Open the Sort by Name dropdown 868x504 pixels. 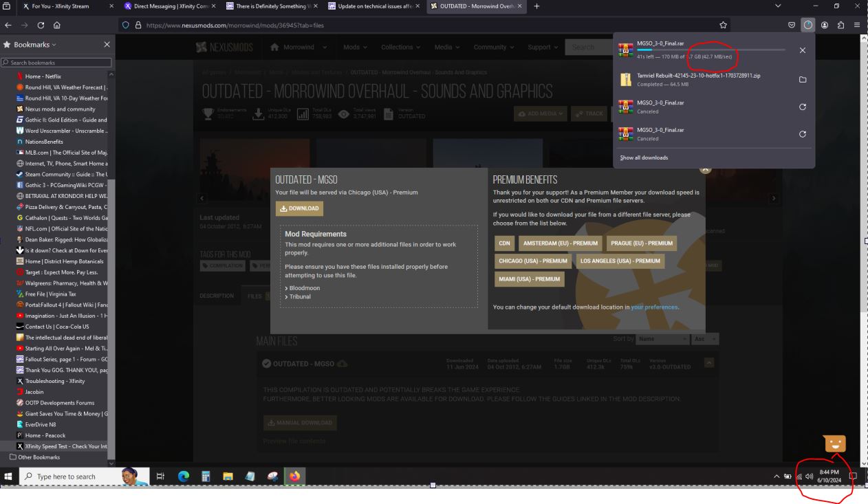pyautogui.click(x=663, y=339)
